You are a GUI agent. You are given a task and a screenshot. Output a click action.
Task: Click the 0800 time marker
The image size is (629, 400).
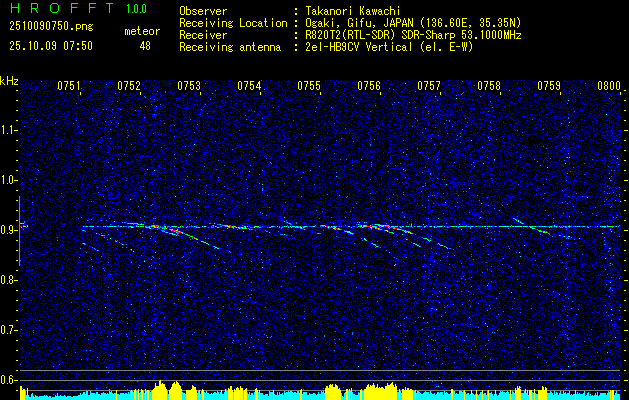[x=609, y=86]
